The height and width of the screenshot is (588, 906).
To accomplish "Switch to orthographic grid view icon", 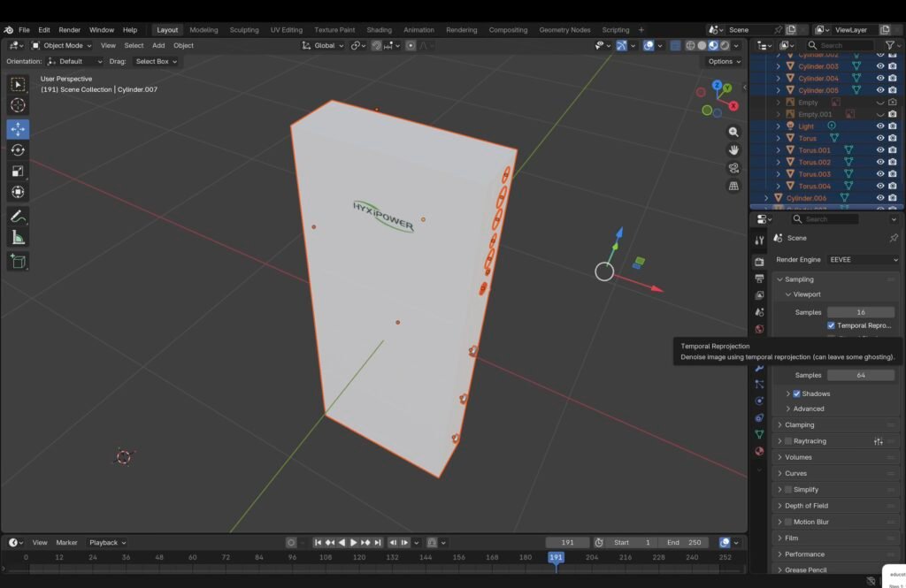I will pyautogui.click(x=733, y=186).
